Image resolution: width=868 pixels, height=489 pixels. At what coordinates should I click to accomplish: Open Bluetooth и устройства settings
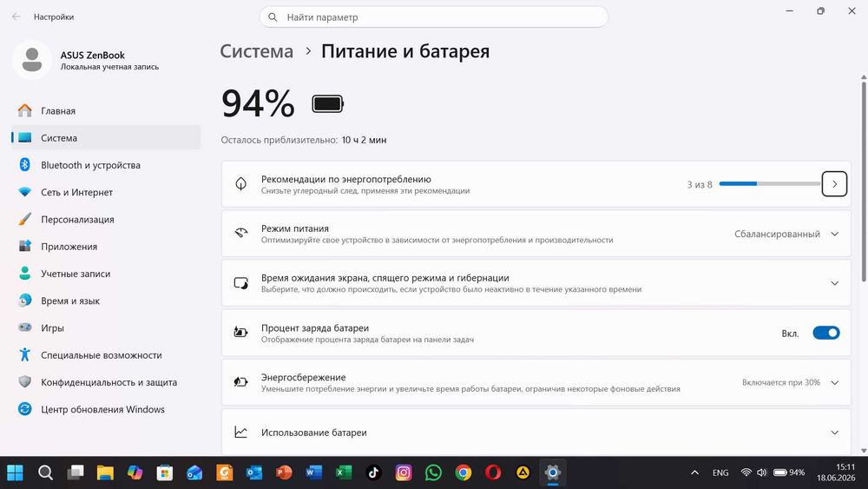tap(105, 165)
